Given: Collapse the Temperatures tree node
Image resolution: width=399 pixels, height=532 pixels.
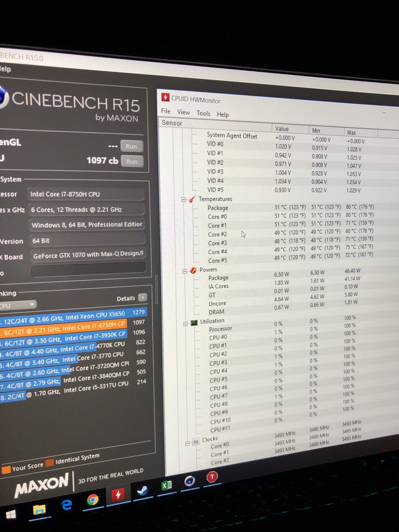Looking at the screenshot, I should click(183, 199).
